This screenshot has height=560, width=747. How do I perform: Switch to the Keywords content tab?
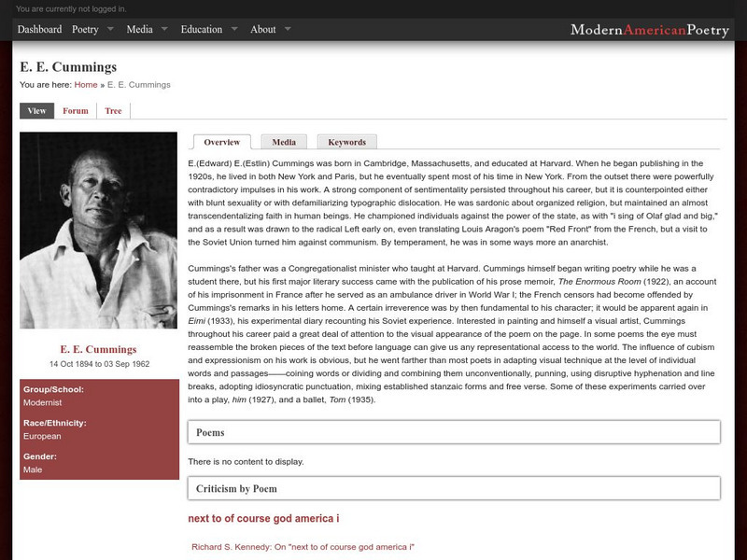347,142
